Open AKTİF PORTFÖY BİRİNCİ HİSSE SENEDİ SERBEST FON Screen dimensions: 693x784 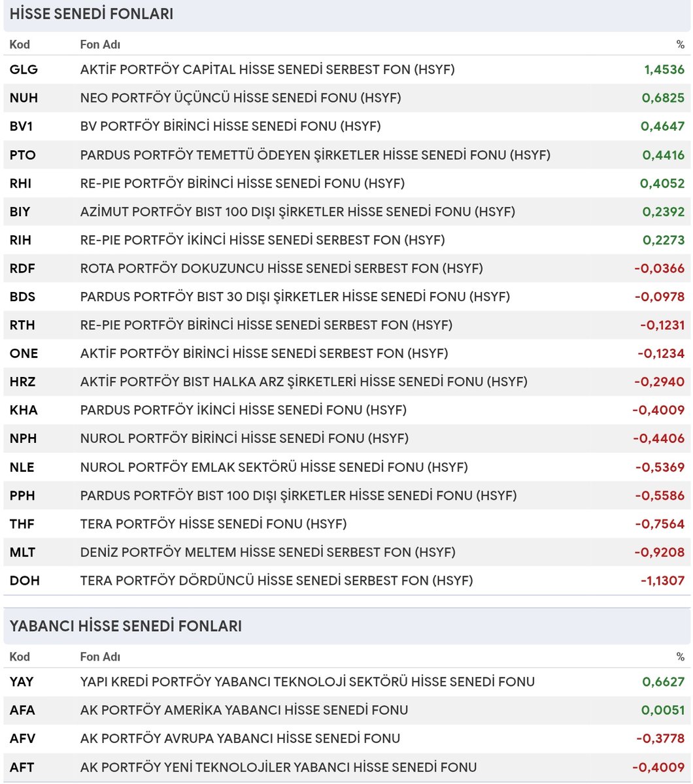tap(264, 353)
